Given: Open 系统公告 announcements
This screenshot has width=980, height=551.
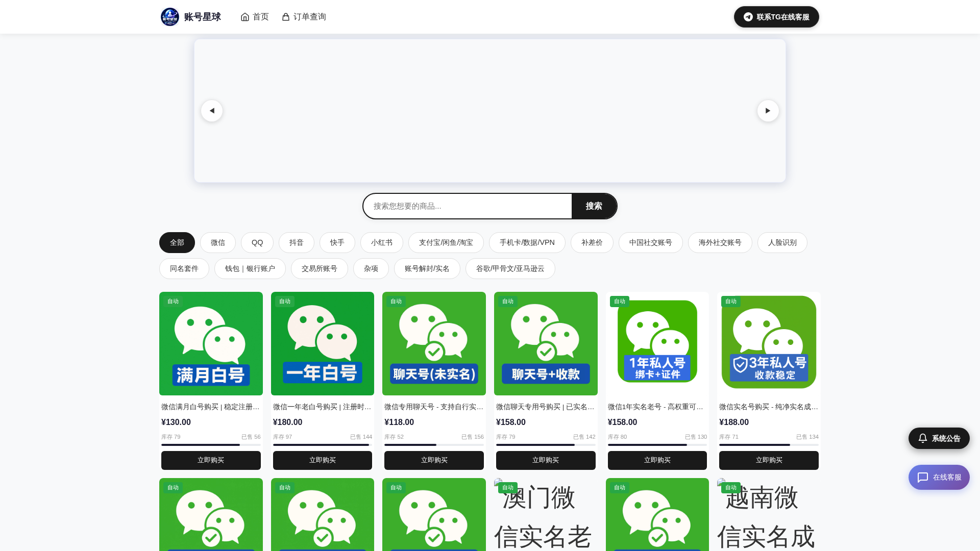Looking at the screenshot, I should (939, 438).
